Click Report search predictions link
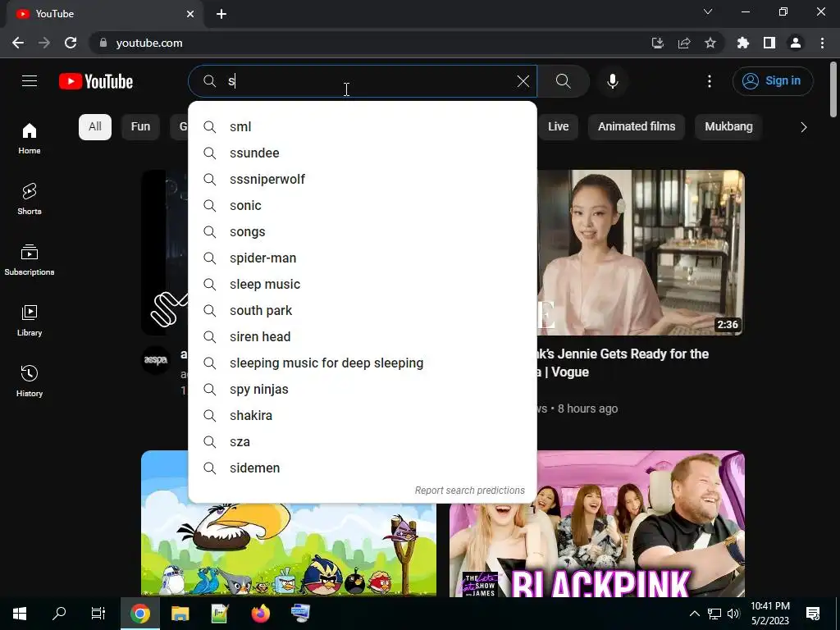 (470, 491)
